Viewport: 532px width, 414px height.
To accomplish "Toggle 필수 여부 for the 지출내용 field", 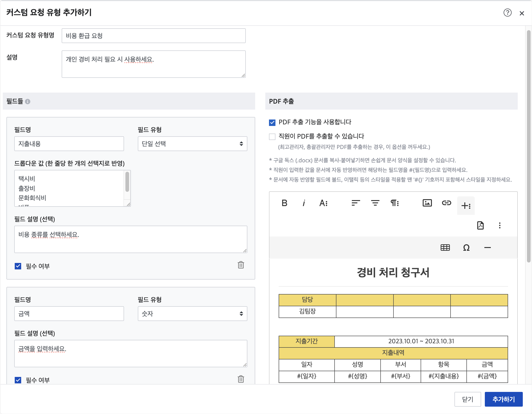I will pos(18,266).
